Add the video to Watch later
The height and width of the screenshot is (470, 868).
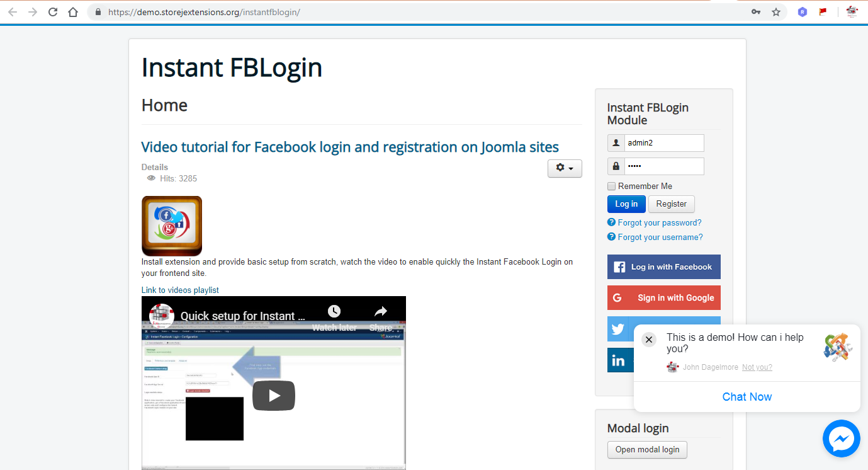[x=334, y=317]
